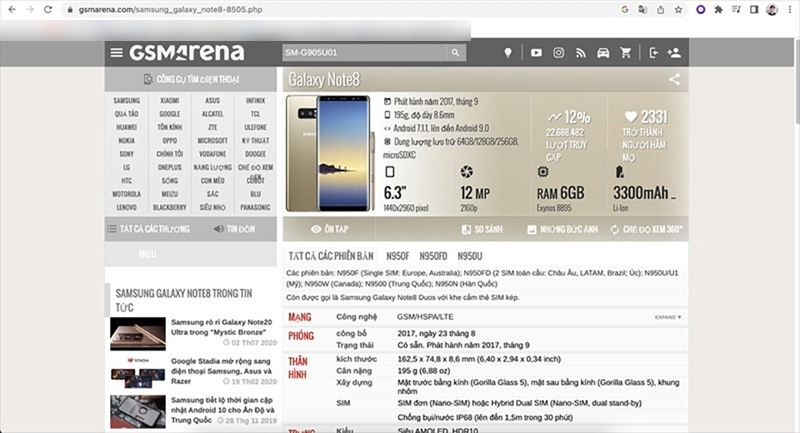Open the shopping cart icon
Screen dimensions: 800x433
(x=626, y=53)
